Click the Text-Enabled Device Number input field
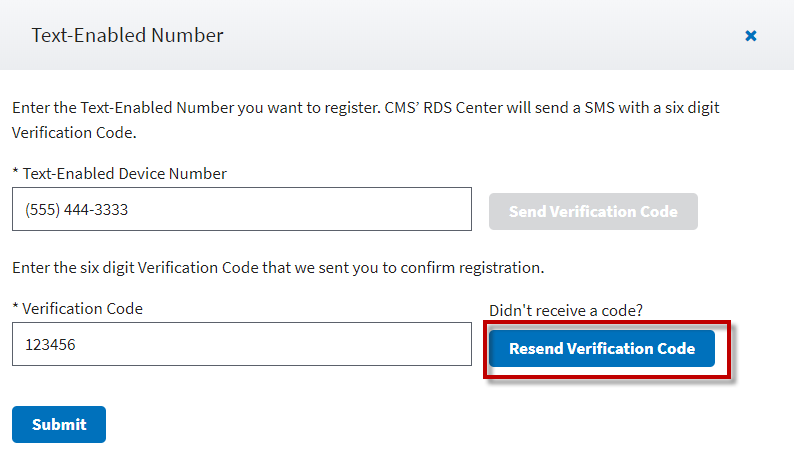Image resolution: width=794 pixels, height=459 pixels. point(300,210)
